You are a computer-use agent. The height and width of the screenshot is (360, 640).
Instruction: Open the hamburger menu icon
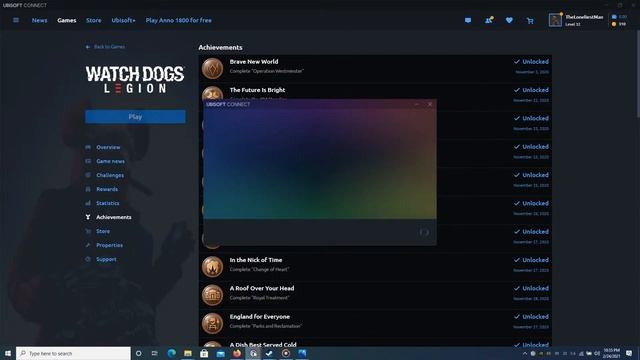(x=16, y=20)
